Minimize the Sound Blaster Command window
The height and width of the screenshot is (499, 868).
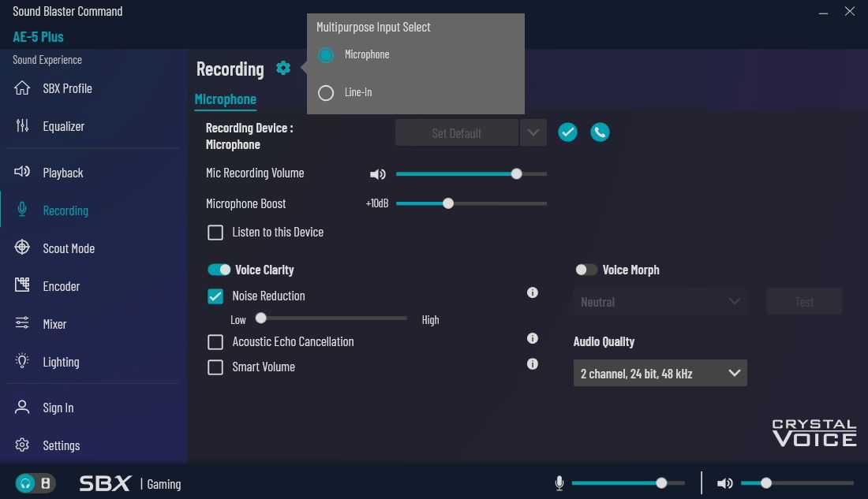(x=823, y=12)
